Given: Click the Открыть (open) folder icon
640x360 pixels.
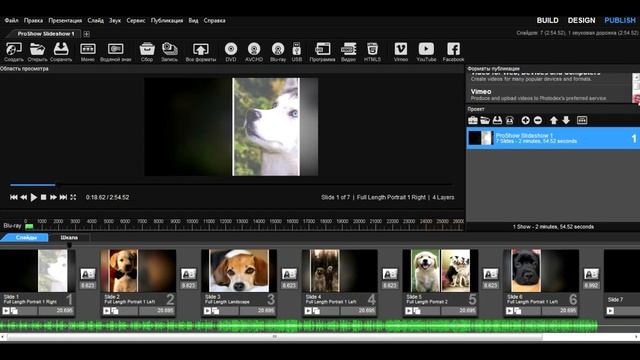Looking at the screenshot, I should [37, 49].
